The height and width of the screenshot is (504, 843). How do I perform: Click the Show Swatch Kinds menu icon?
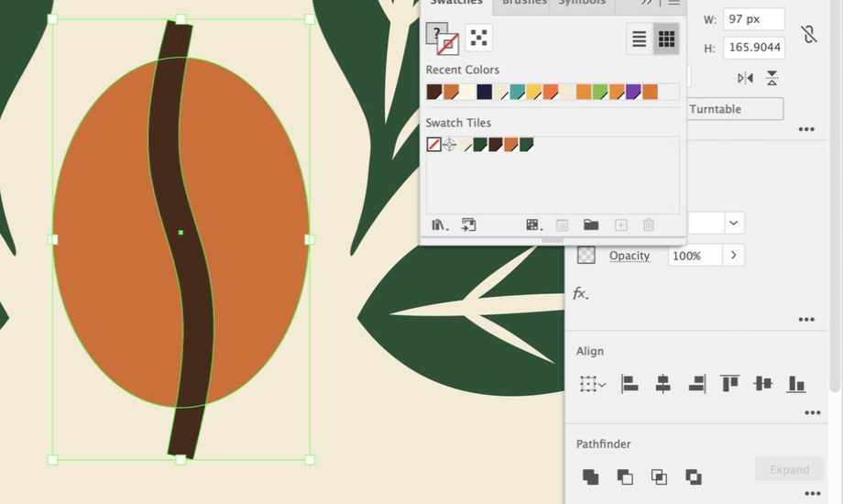(533, 225)
